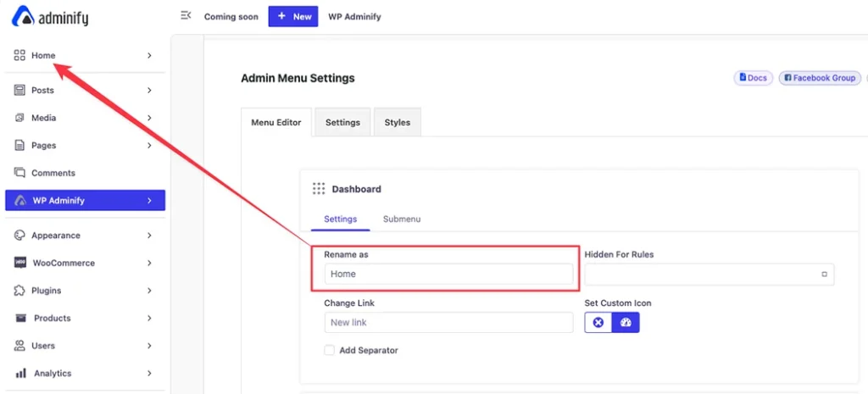
Task: Expand the WP Adminify submenu chevron
Action: click(x=149, y=200)
